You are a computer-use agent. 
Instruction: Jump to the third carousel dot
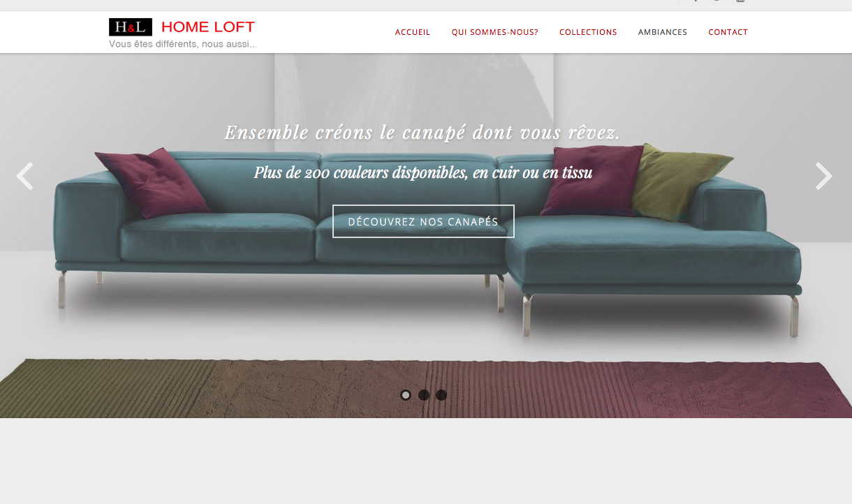pos(441,395)
